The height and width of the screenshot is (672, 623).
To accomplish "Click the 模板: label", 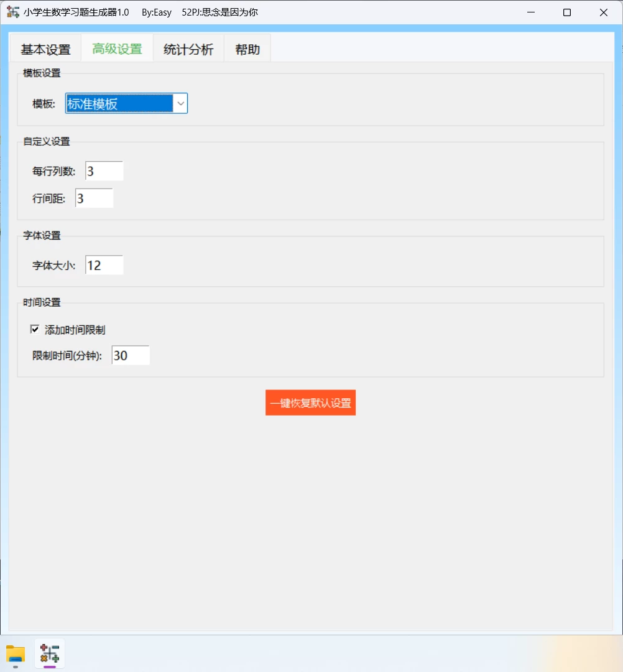I will pos(44,104).
